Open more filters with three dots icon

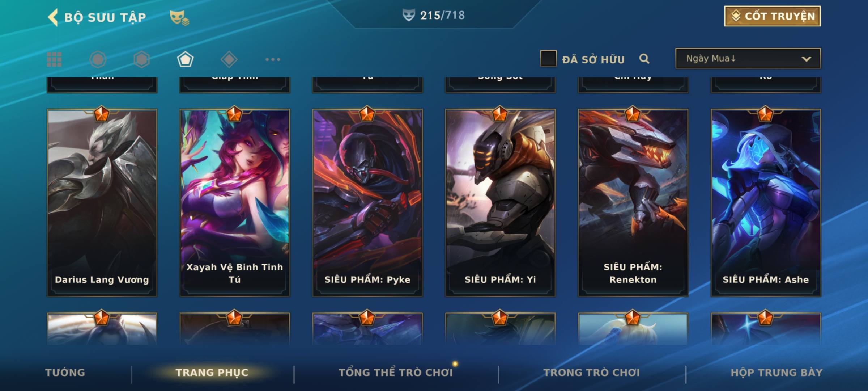click(x=273, y=59)
